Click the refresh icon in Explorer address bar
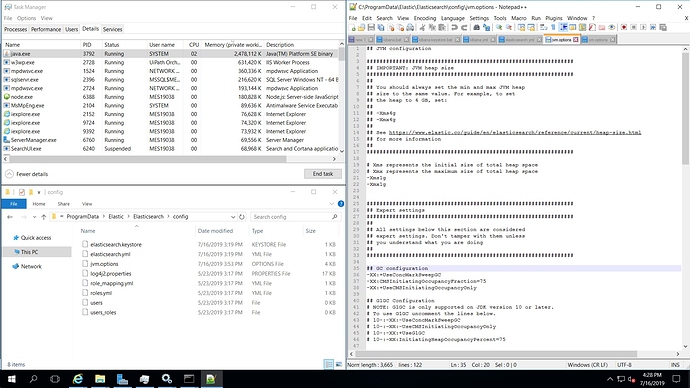Screen dimensions: 690x388 coord(242,216)
